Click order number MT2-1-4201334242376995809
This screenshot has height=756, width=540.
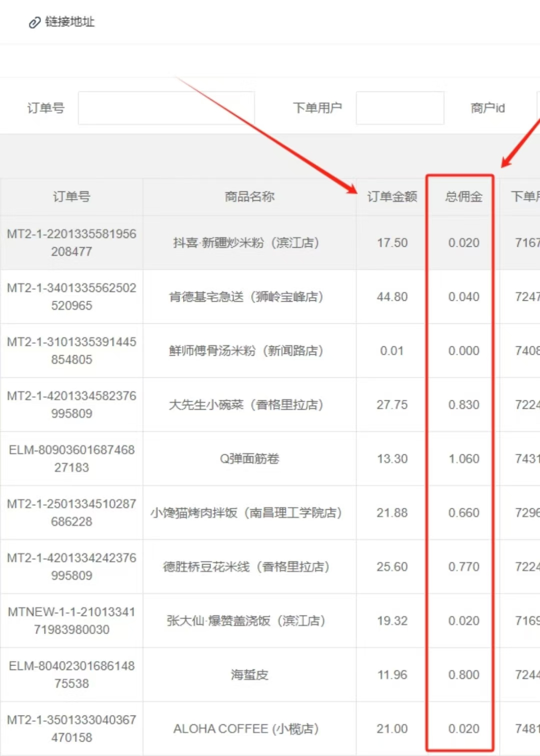pos(71,567)
